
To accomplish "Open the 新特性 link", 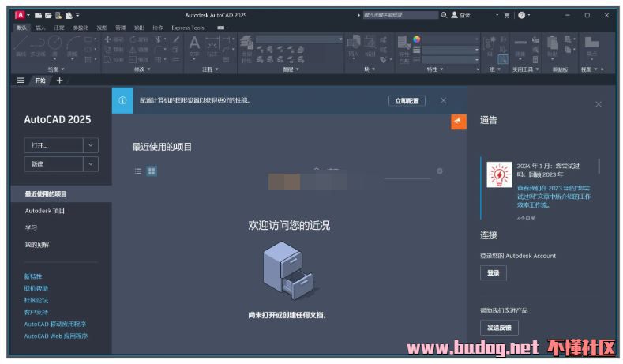I will pyautogui.click(x=33, y=276).
